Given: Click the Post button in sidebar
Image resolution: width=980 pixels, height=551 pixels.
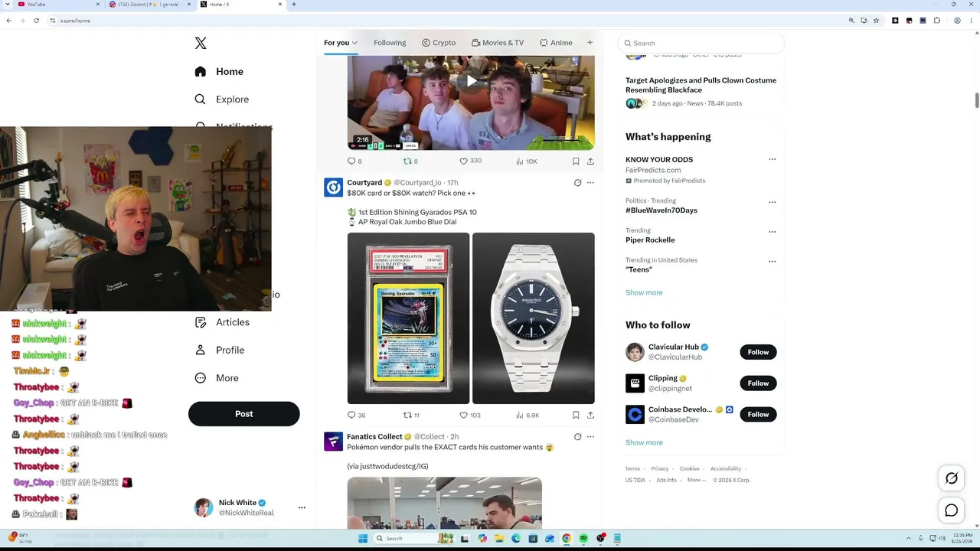Looking at the screenshot, I should (x=244, y=414).
